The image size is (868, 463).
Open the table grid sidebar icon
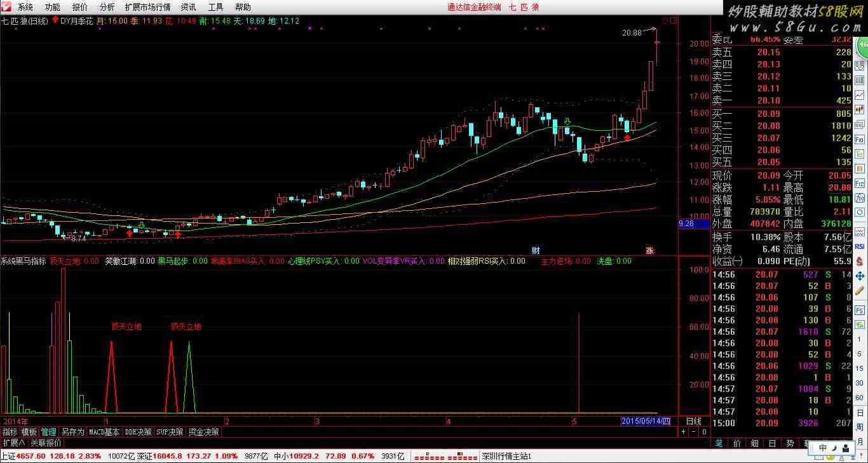(x=860, y=80)
